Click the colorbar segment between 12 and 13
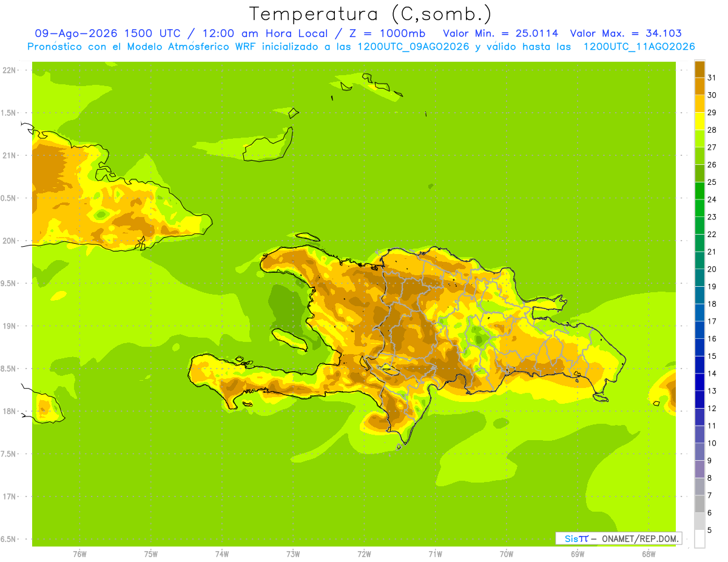728x562 pixels. (x=699, y=400)
